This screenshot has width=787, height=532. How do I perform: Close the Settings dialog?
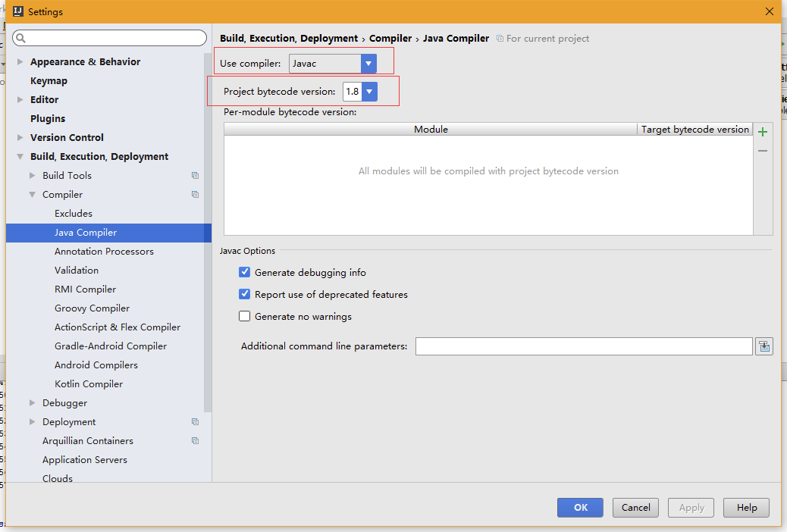769,11
